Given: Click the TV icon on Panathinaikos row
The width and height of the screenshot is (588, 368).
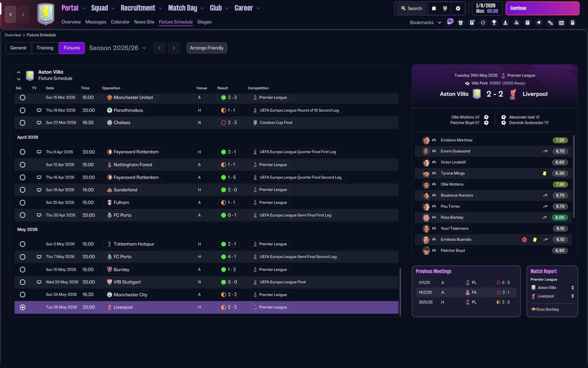Looking at the screenshot, I should (x=39, y=110).
